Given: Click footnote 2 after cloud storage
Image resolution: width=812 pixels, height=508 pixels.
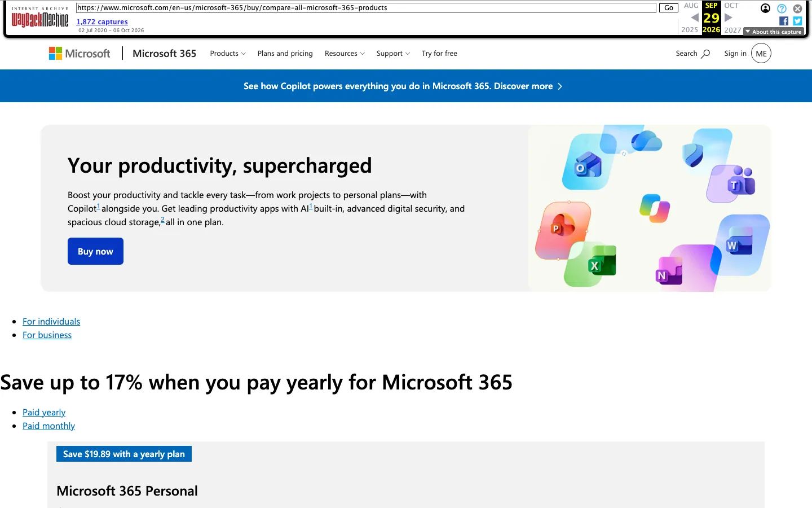Looking at the screenshot, I should (x=162, y=220).
